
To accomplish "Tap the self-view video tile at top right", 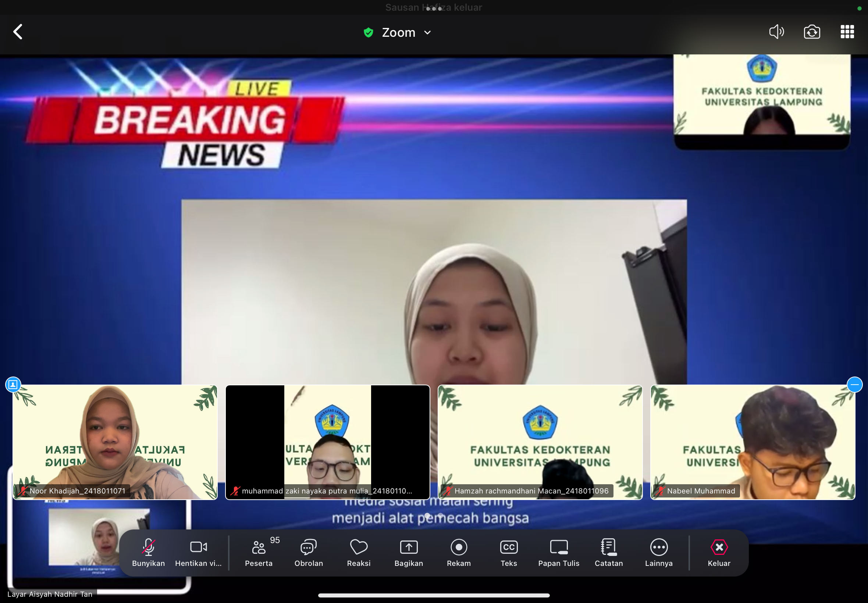I will (x=762, y=101).
